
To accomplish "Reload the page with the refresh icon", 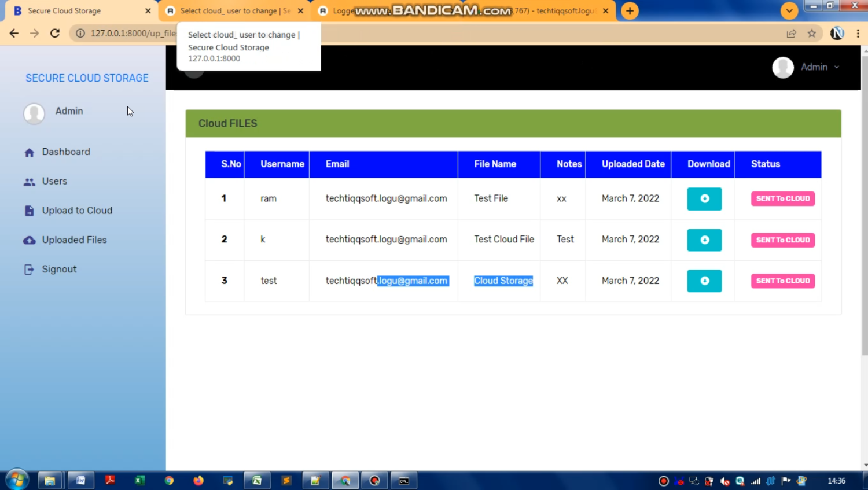I will [x=55, y=34].
